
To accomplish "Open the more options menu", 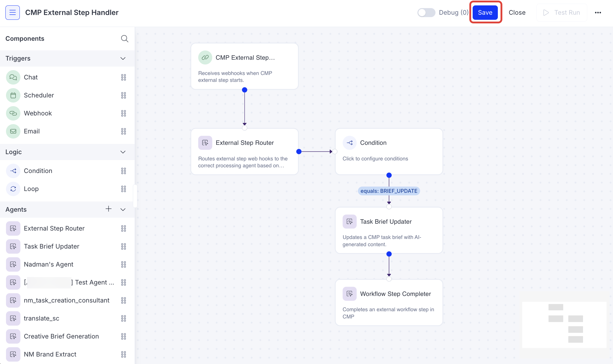I will click(598, 12).
